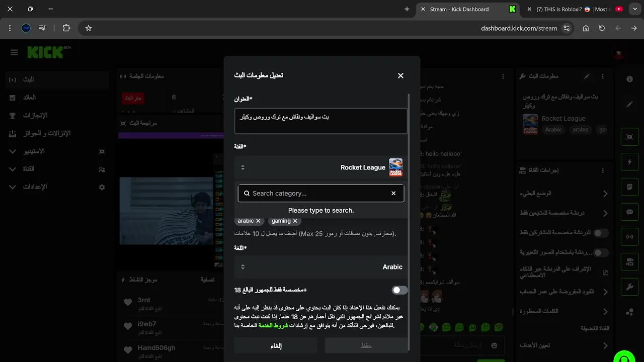Click the lightning bolt icon in right rail
This screenshot has height=362, width=644.
point(630,162)
